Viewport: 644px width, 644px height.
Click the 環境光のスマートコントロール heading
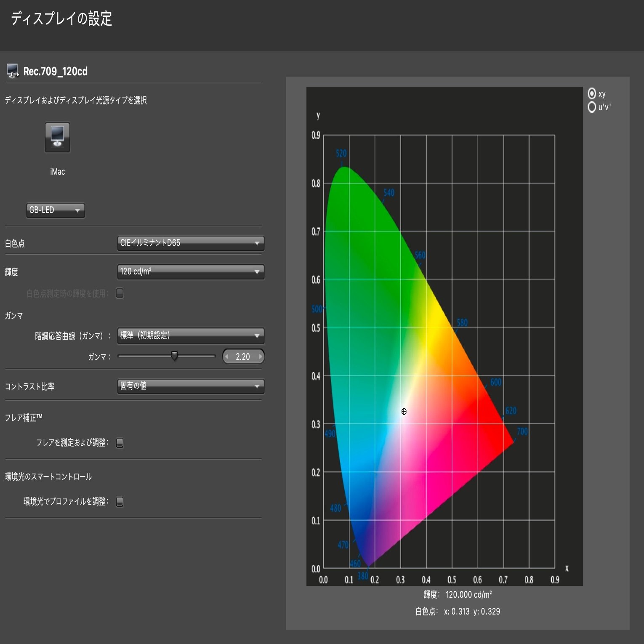point(48,476)
